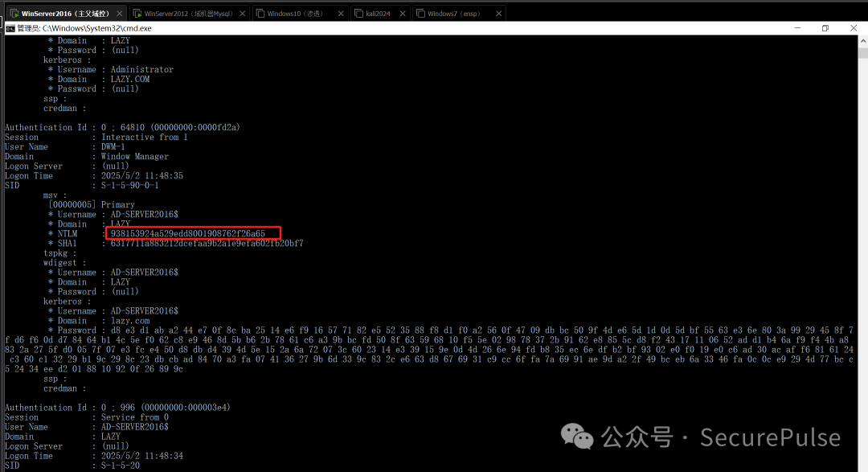Click the SHA1 hash 6317711a883212... value
Screen dimensions: 868x472
tap(207, 243)
